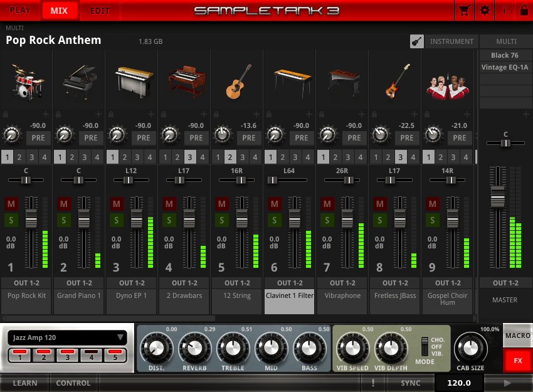Click lock icon on channel 3
The image size is (533, 392).
(111, 114)
